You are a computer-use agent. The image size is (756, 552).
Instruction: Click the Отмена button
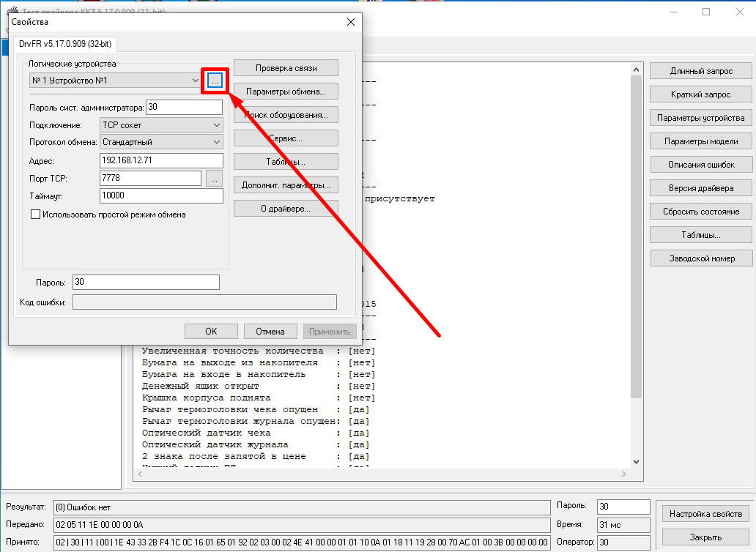(x=270, y=332)
